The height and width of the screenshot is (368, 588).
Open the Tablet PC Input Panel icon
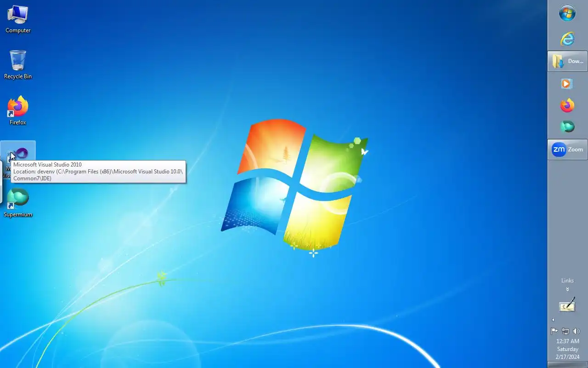(567, 305)
